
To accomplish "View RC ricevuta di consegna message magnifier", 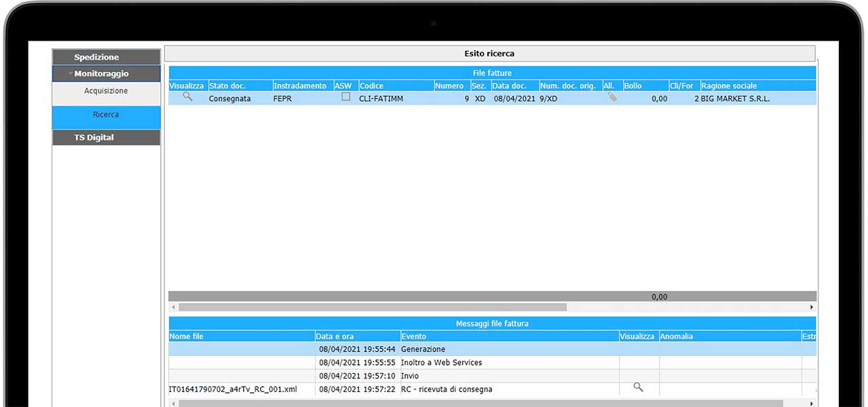I will pos(638,387).
